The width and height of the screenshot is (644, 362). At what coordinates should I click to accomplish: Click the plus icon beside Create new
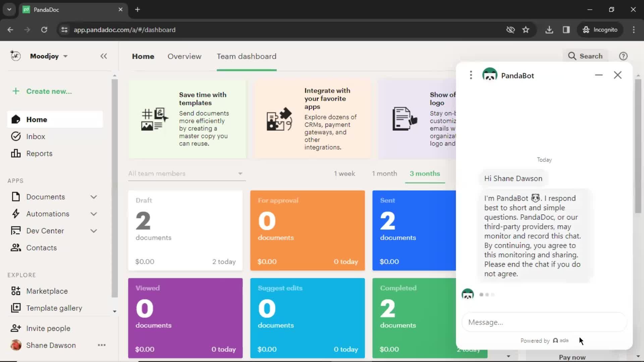point(16,91)
